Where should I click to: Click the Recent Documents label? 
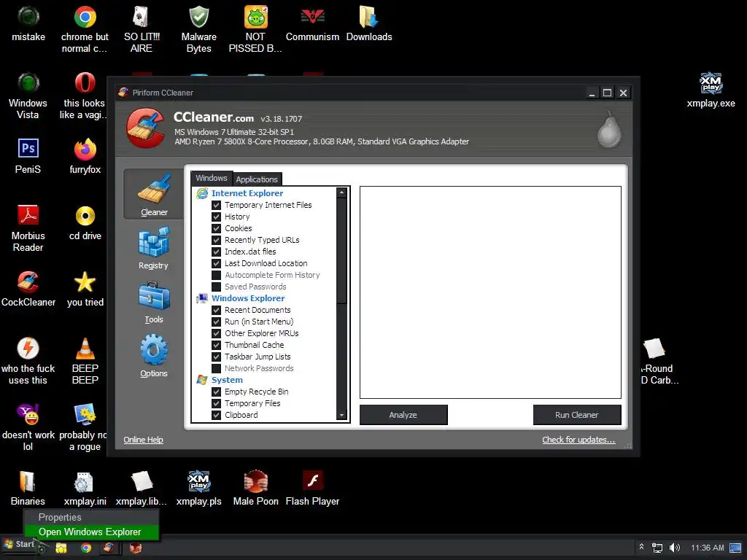coord(258,310)
